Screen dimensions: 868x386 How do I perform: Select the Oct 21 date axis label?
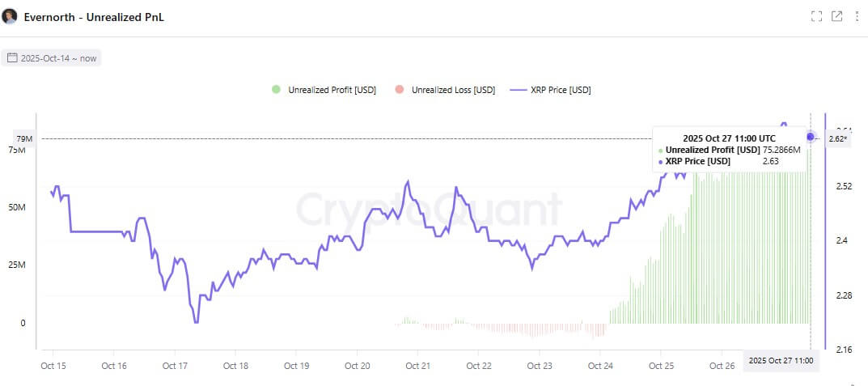[x=417, y=366]
